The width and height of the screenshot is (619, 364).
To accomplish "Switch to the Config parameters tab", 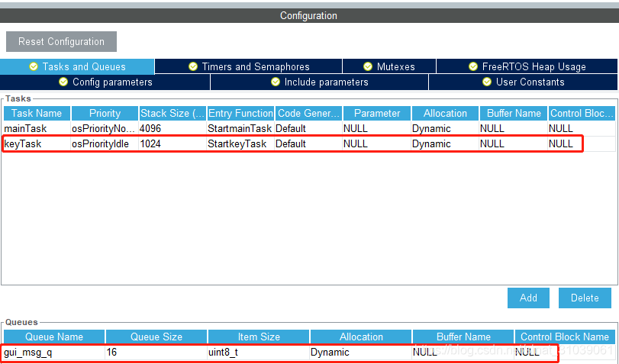I will [x=105, y=82].
